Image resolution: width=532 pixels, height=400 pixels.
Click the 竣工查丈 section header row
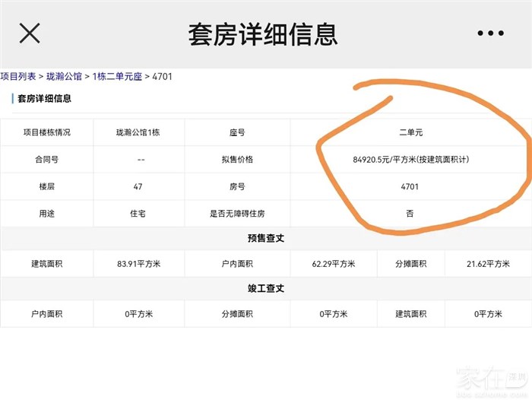(x=266, y=288)
